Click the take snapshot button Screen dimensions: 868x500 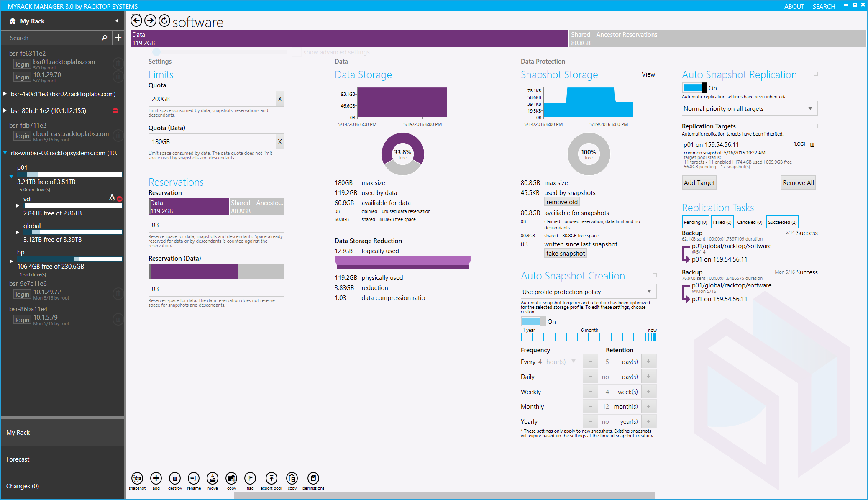[x=566, y=254]
